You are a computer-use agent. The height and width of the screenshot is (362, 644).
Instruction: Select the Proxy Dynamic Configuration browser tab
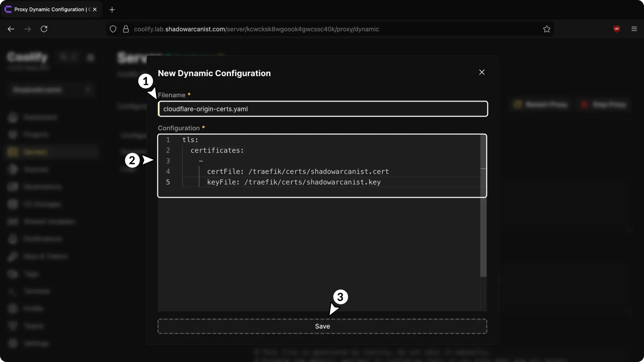tap(49, 10)
